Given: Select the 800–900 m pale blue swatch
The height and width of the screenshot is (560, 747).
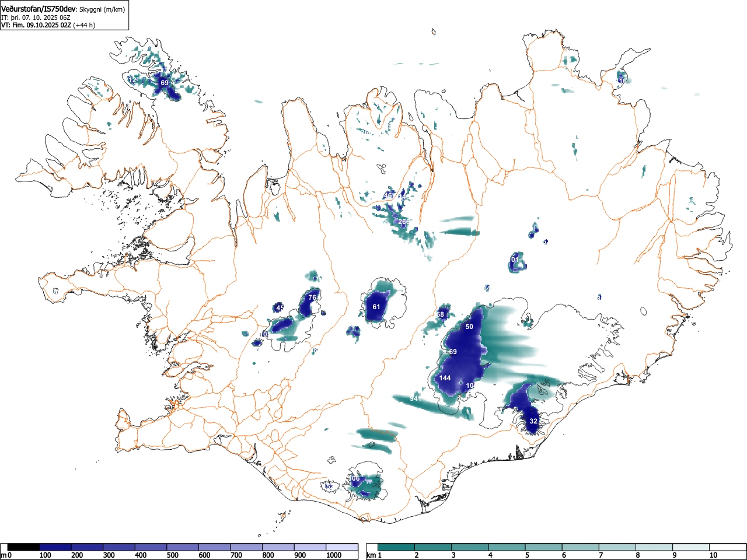Looking at the screenshot, I should tap(278, 547).
